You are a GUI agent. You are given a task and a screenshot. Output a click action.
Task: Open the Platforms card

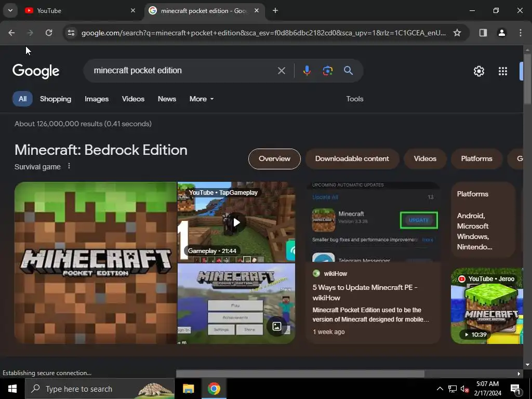pyautogui.click(x=484, y=220)
